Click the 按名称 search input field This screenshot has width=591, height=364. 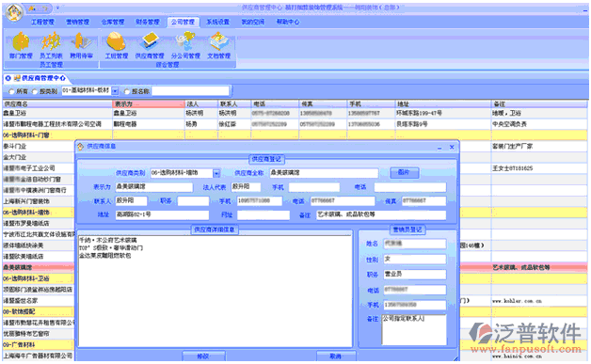coord(190,91)
